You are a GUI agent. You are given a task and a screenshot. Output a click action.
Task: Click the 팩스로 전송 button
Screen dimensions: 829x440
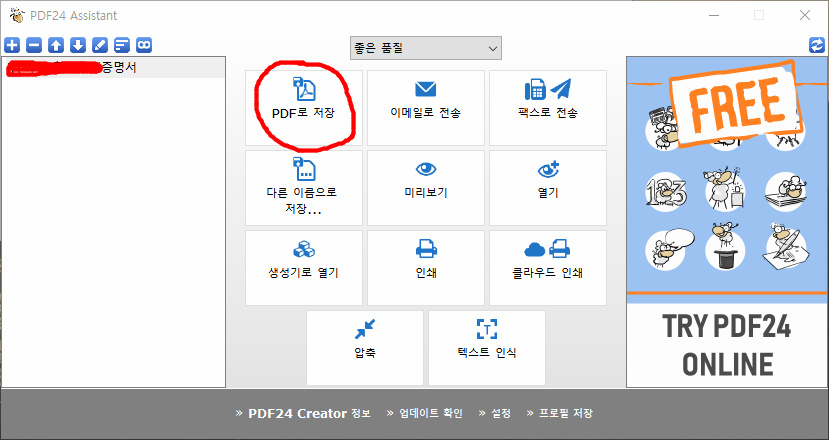[x=548, y=108]
